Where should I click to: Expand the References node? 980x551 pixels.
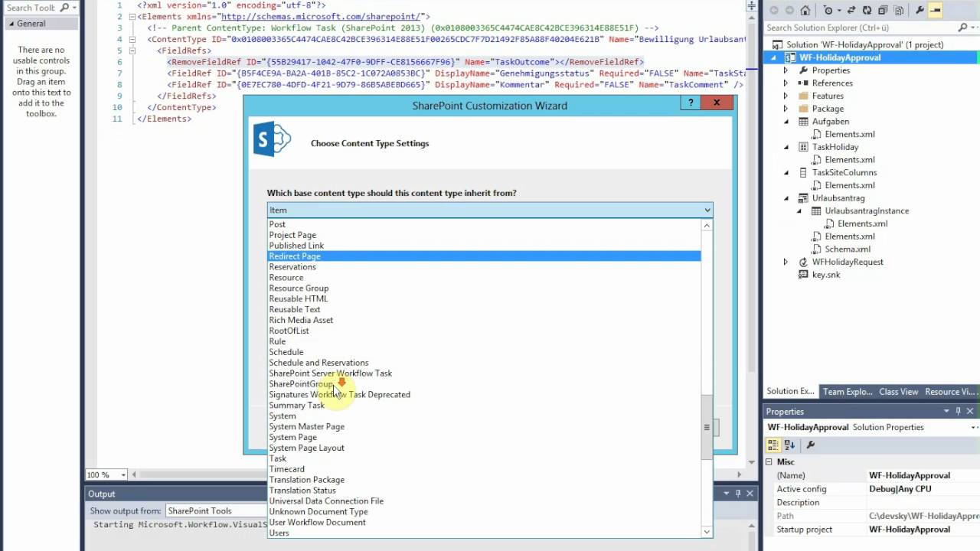pyautogui.click(x=785, y=83)
